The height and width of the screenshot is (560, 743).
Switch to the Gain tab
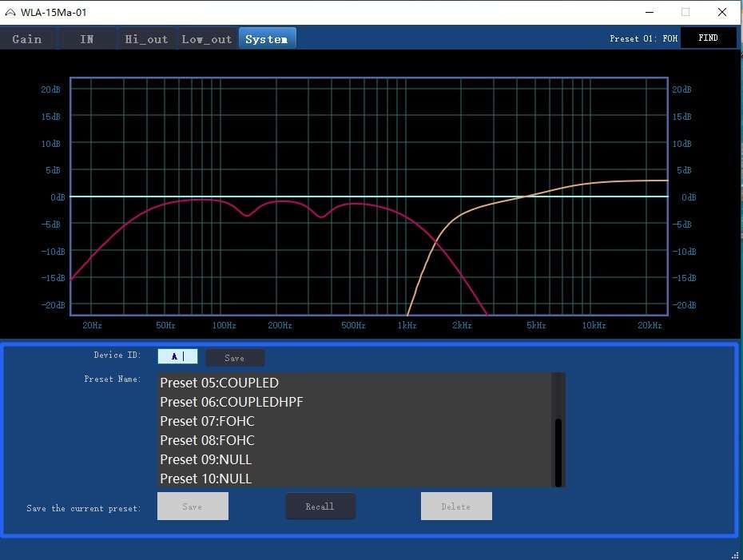tap(27, 38)
